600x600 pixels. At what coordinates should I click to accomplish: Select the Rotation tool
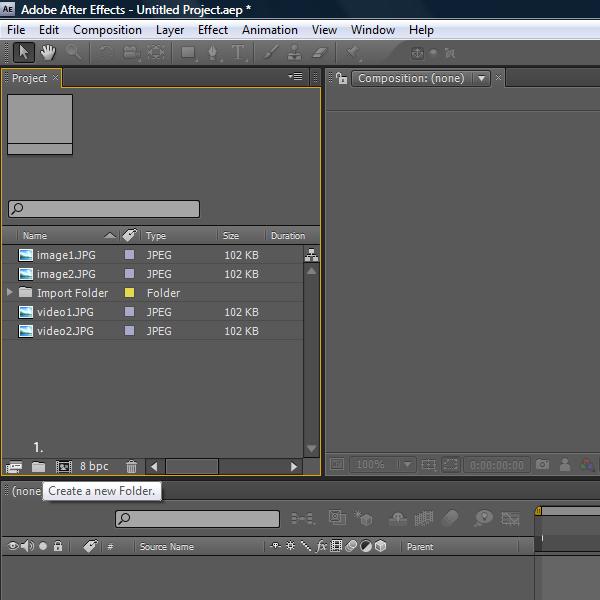point(106,52)
